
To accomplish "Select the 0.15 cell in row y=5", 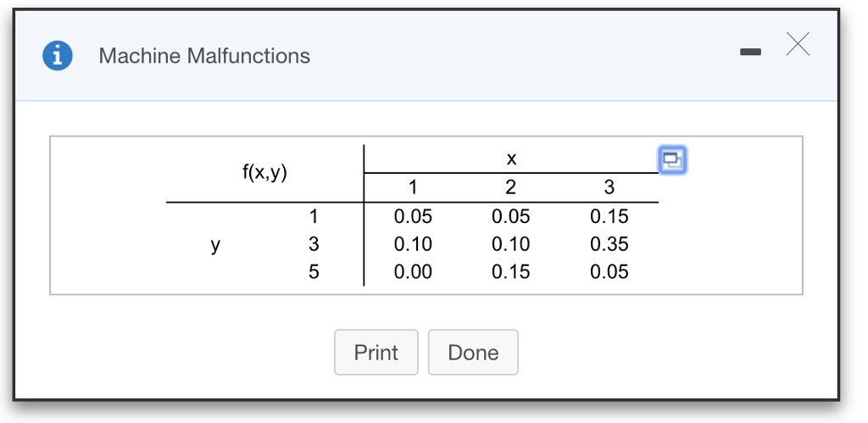I will click(510, 272).
